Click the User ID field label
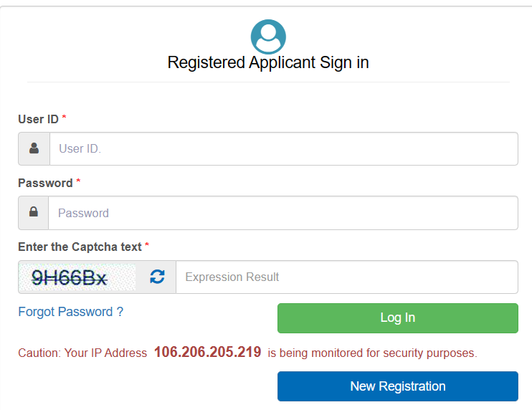The image size is (532, 410). coord(38,119)
